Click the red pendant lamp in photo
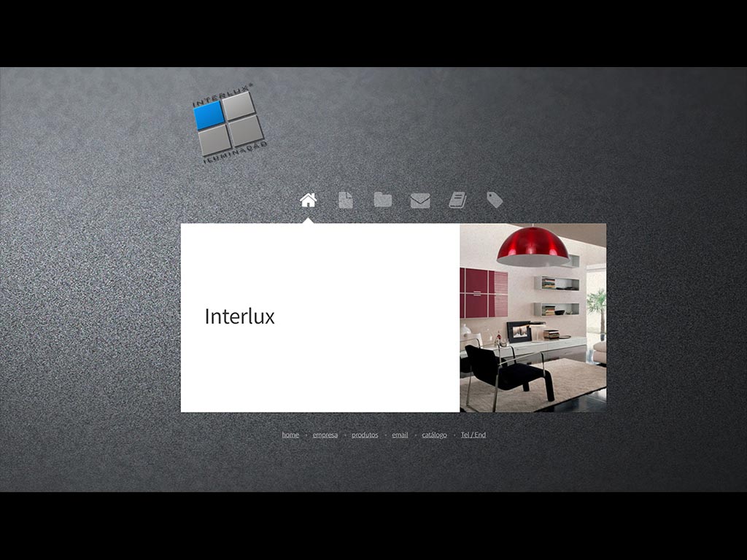 point(533,246)
